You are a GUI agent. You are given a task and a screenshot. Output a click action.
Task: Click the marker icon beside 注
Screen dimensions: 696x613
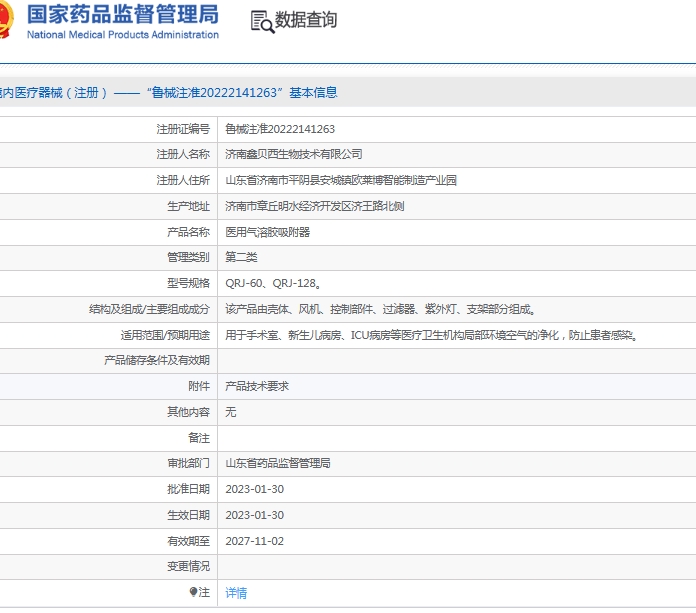tap(193, 592)
